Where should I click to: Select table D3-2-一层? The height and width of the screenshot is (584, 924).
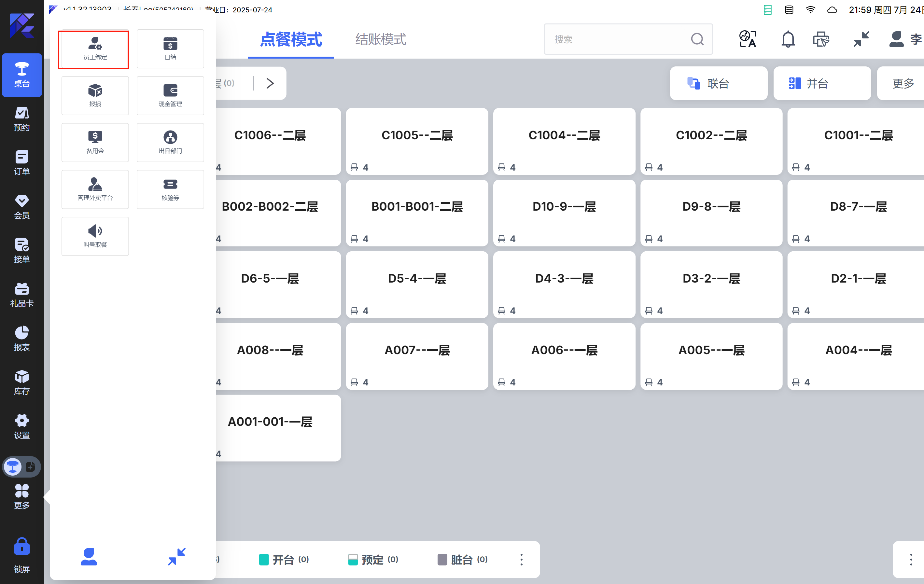click(x=711, y=285)
